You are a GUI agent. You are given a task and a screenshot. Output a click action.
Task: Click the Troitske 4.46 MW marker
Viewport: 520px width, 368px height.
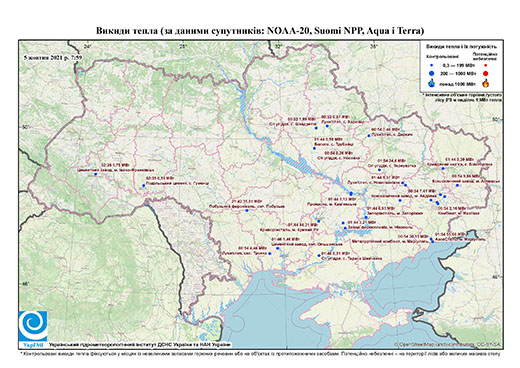[x=270, y=254]
